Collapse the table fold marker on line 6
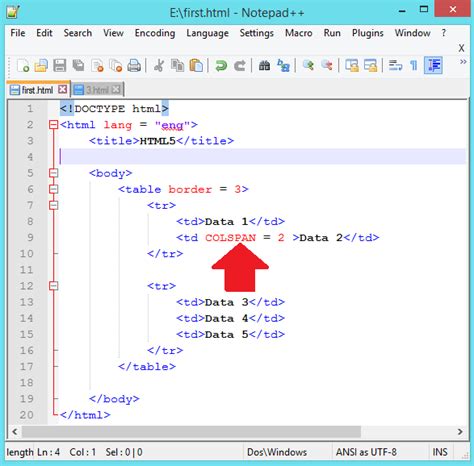The width and height of the screenshot is (474, 466). pyautogui.click(x=53, y=189)
